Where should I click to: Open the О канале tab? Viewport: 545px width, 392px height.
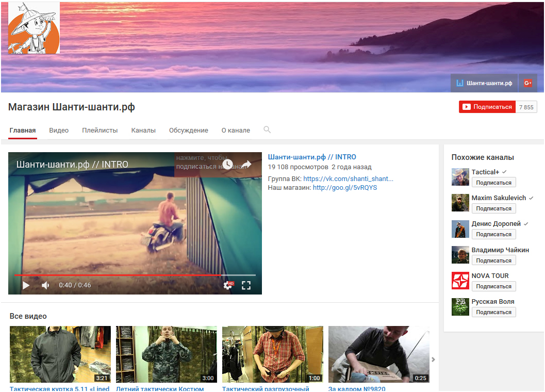236,130
